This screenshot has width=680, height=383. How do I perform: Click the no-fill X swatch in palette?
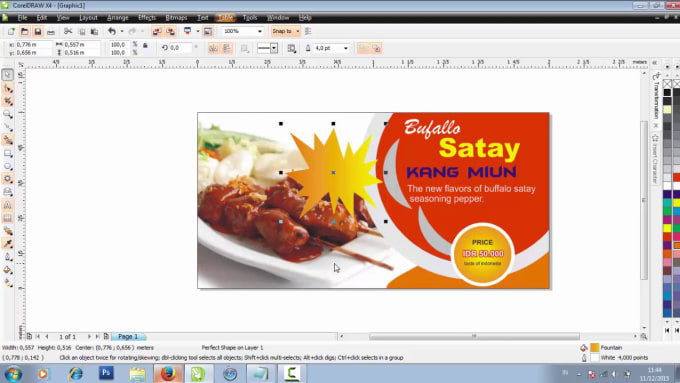coord(667,83)
